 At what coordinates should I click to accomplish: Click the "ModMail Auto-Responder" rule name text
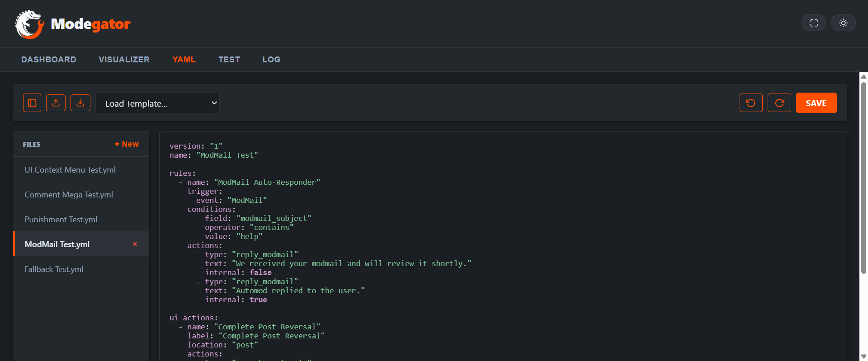point(267,182)
